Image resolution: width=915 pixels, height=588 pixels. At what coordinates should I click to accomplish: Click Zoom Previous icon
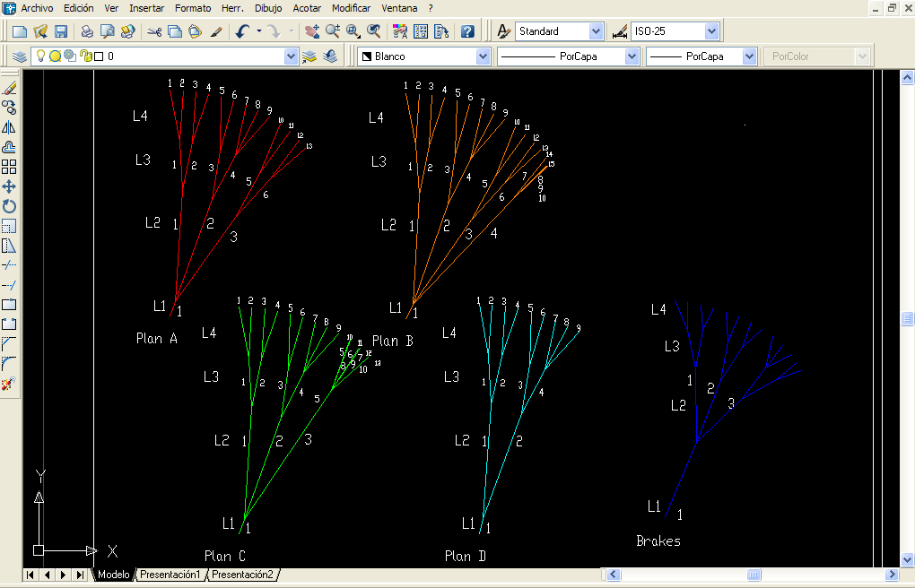(x=373, y=31)
